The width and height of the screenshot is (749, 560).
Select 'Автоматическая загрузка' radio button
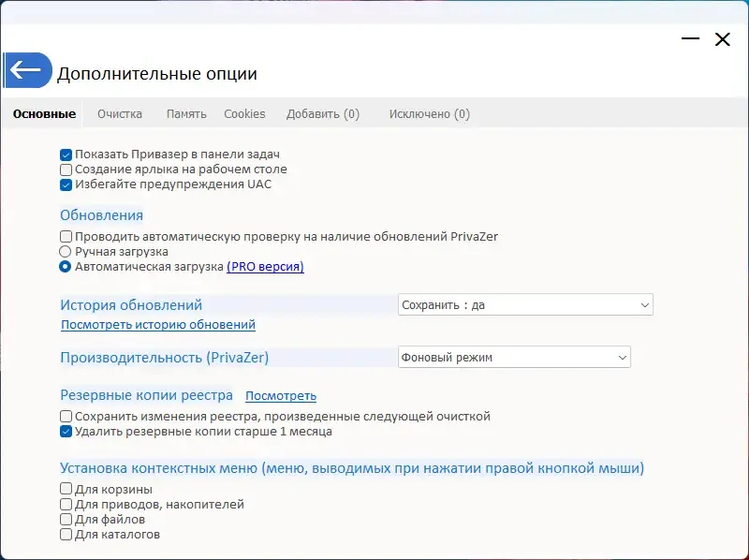tap(66, 267)
